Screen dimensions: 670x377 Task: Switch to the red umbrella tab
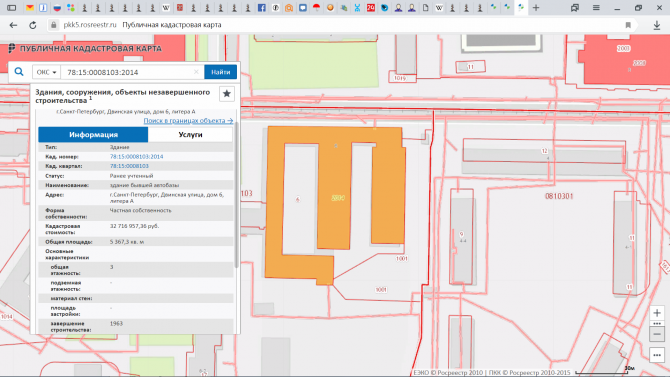(x=316, y=8)
